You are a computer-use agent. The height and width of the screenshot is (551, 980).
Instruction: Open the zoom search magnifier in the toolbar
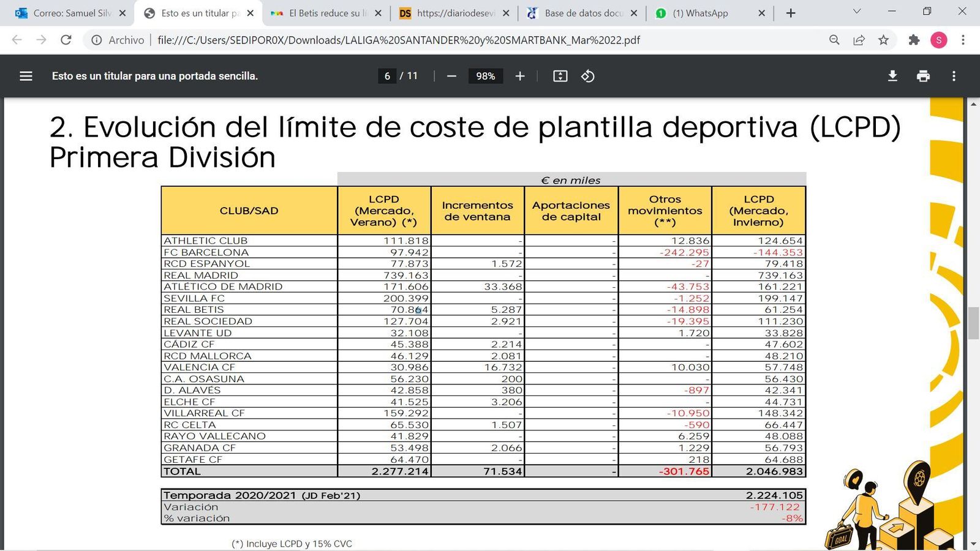pyautogui.click(x=834, y=40)
